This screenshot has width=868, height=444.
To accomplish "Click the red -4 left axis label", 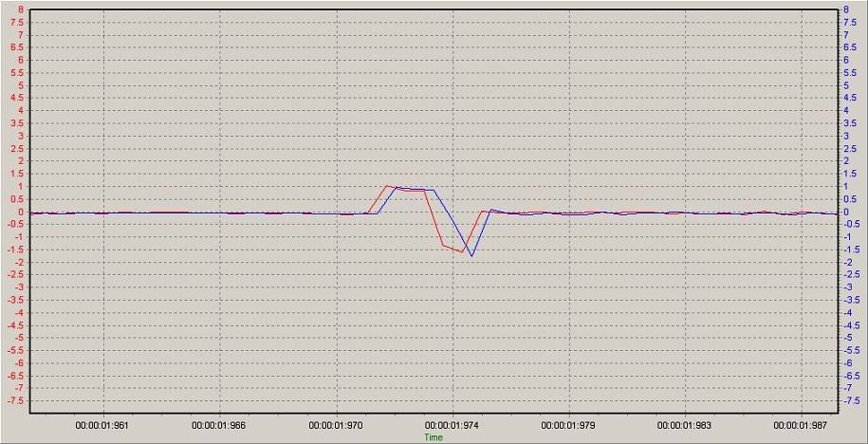I will click(x=18, y=312).
